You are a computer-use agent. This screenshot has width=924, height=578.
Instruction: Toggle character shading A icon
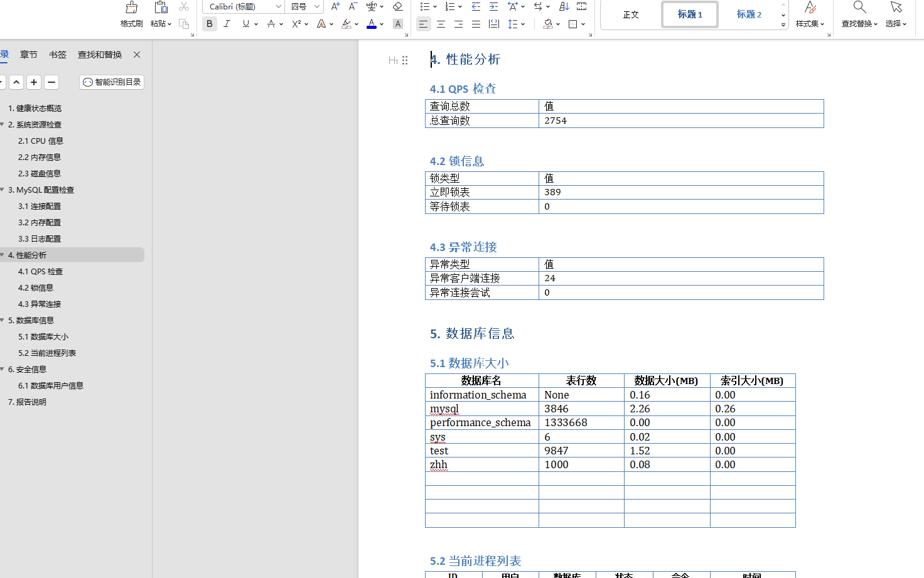[x=397, y=24]
